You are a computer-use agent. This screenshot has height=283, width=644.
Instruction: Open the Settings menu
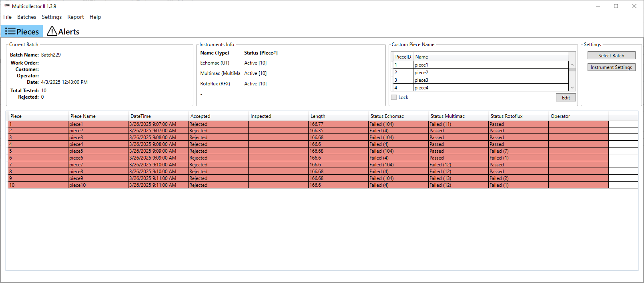[52, 17]
